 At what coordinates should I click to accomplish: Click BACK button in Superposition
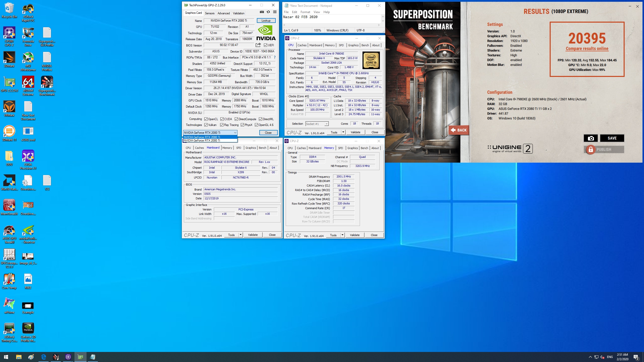tap(459, 130)
